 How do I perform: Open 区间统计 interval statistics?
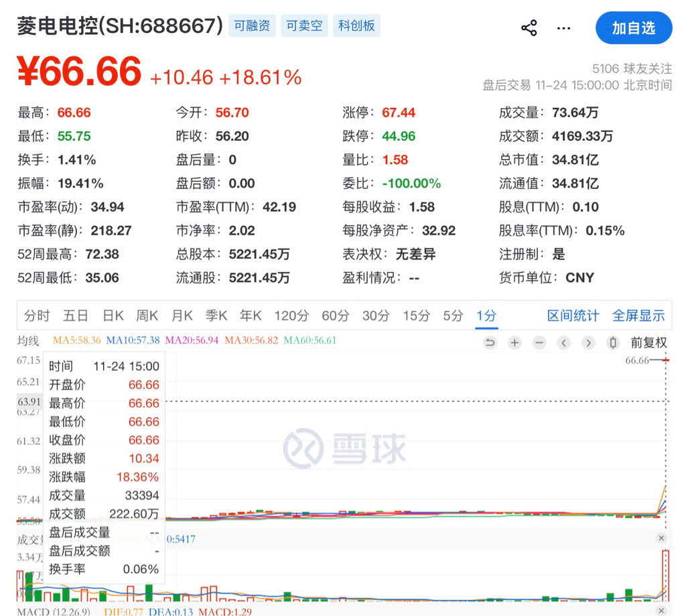[573, 316]
